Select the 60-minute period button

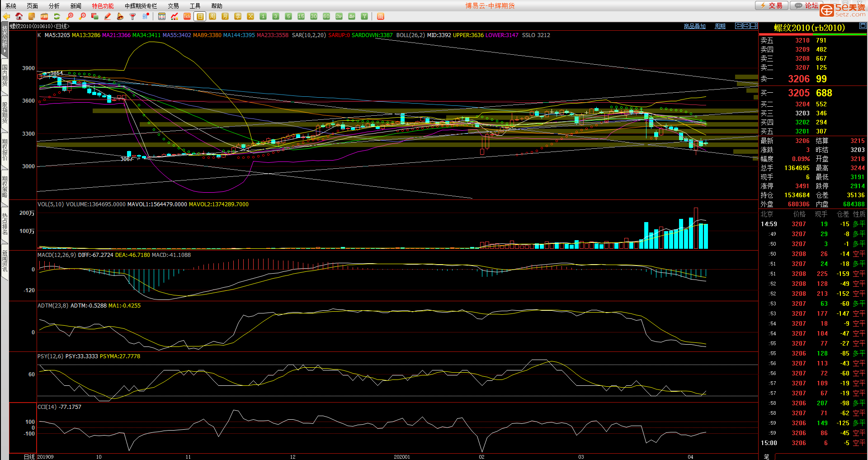point(326,16)
